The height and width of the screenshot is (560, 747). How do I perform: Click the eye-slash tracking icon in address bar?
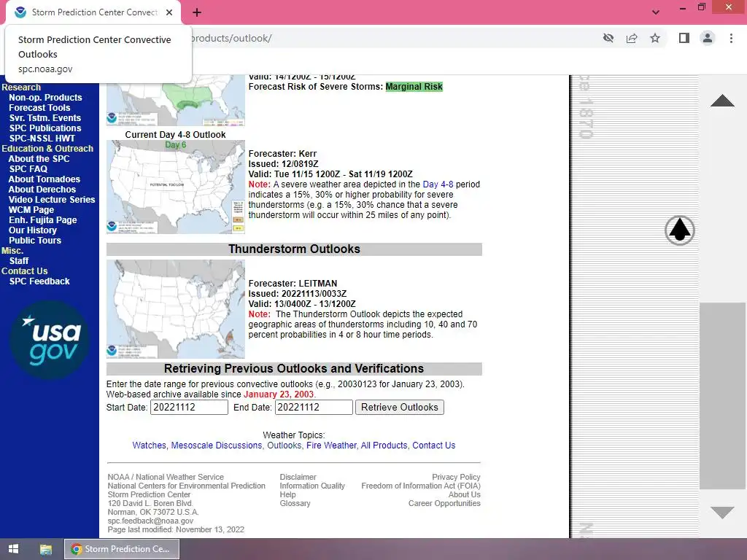click(x=608, y=38)
